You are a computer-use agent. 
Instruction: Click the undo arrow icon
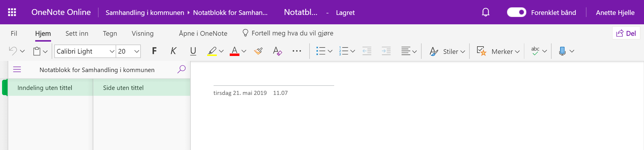[x=13, y=51]
